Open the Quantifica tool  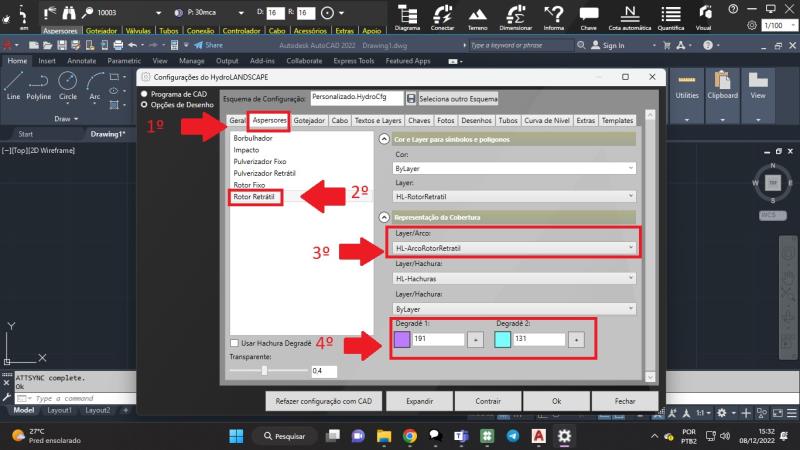tap(670, 17)
